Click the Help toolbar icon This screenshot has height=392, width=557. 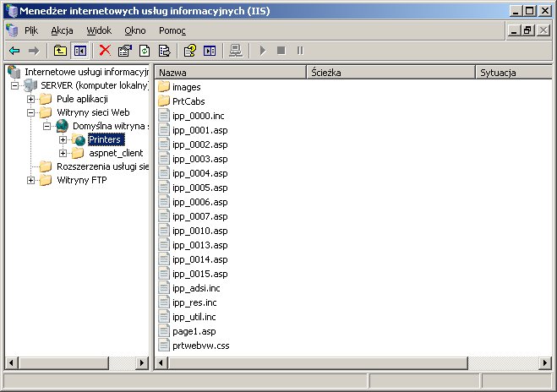[190, 51]
